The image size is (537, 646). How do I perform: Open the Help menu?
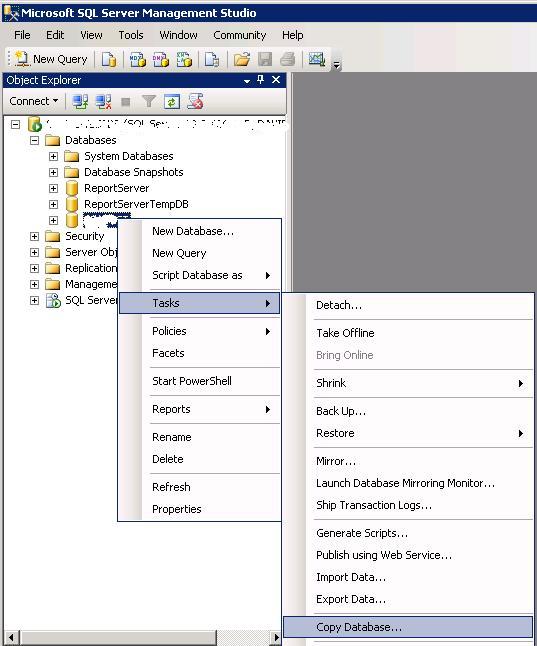point(293,35)
